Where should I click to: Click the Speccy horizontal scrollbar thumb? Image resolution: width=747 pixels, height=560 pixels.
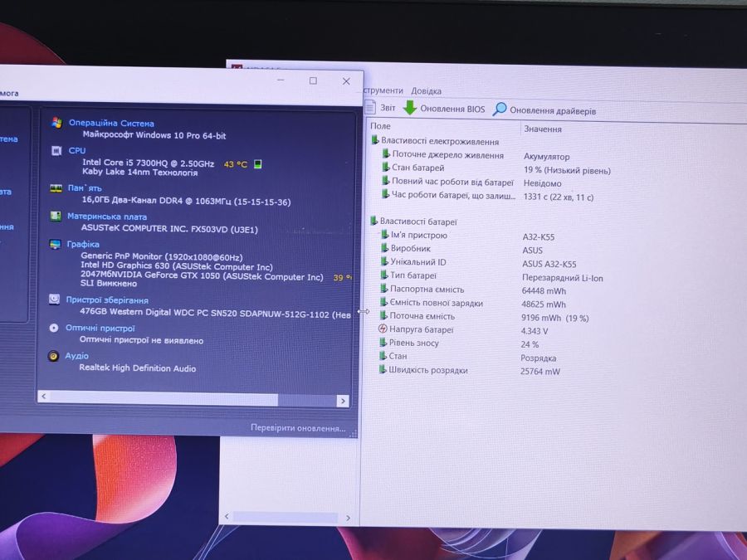[x=164, y=398]
